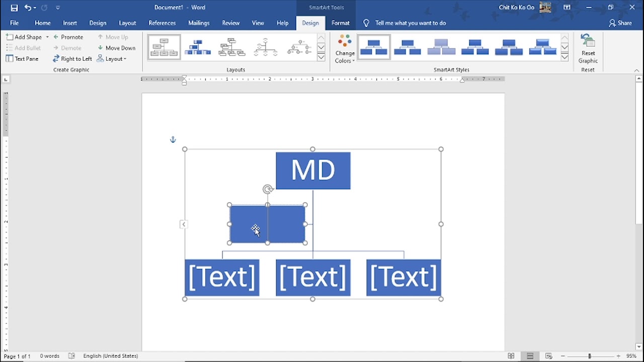Apply the third light-colored SmartArt style

point(441,48)
